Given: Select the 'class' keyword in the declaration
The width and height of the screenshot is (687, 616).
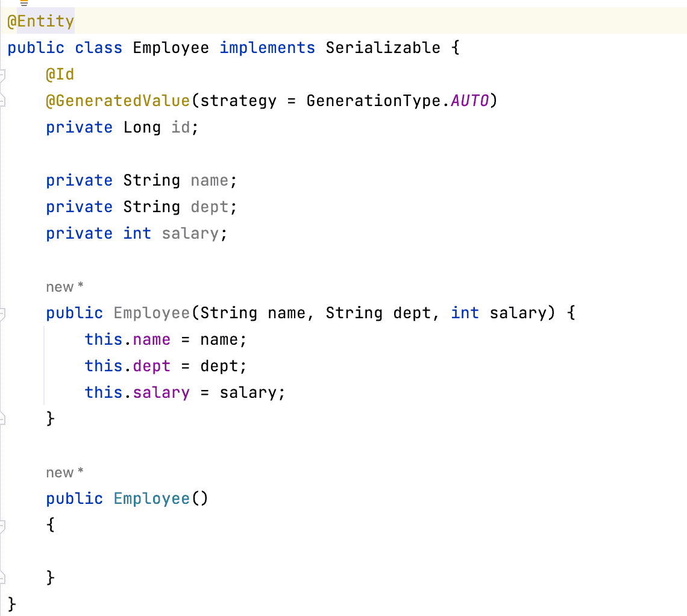Looking at the screenshot, I should coord(99,48).
